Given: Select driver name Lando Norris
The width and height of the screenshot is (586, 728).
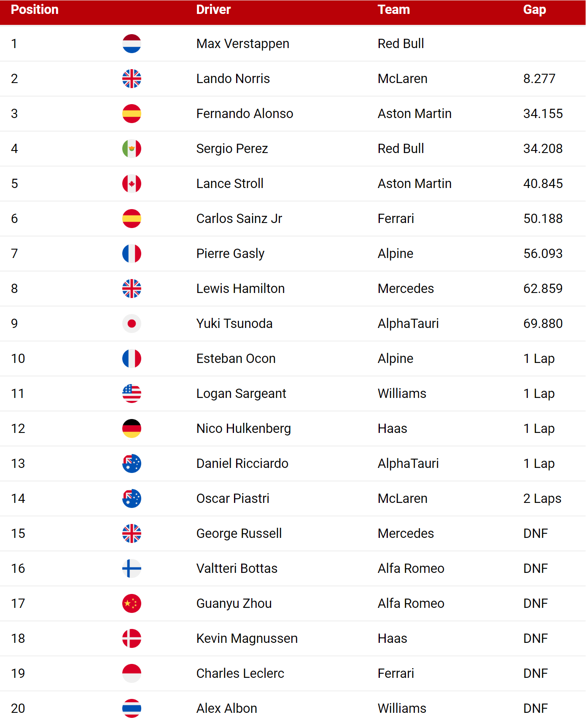Looking at the screenshot, I should pos(233,79).
